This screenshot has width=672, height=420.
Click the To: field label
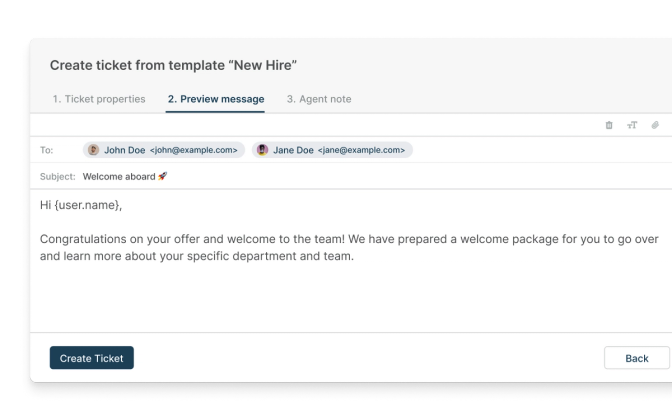(47, 150)
